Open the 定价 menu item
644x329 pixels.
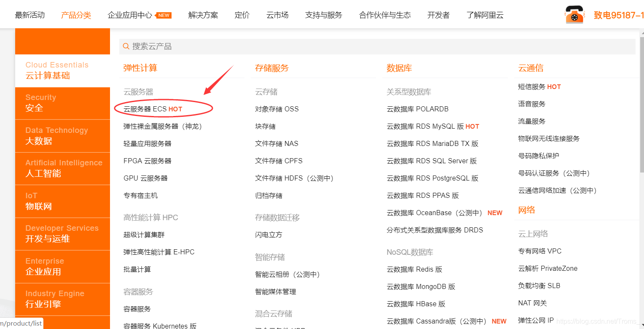click(x=242, y=15)
